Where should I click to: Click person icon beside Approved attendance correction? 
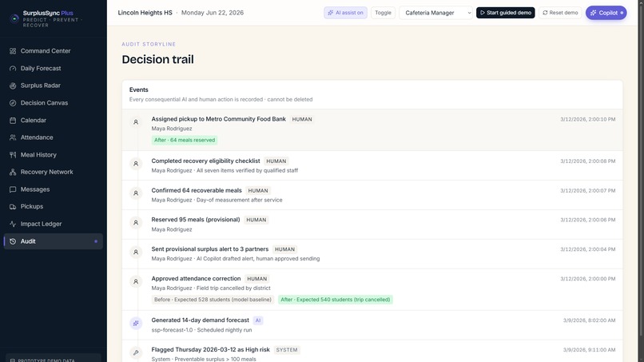coord(136,281)
